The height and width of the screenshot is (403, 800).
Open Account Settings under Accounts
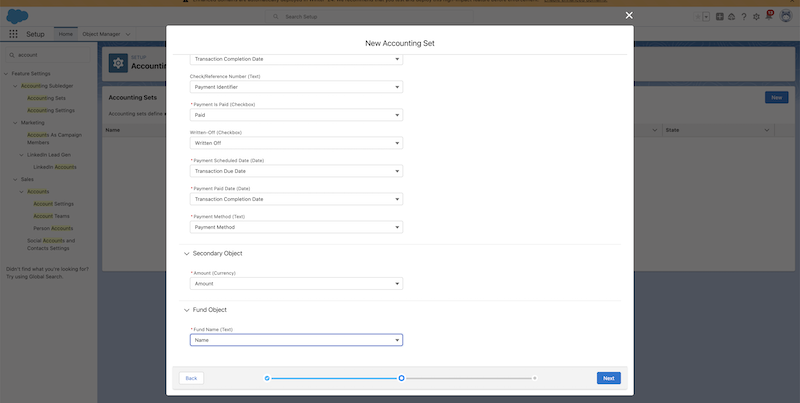(x=54, y=204)
